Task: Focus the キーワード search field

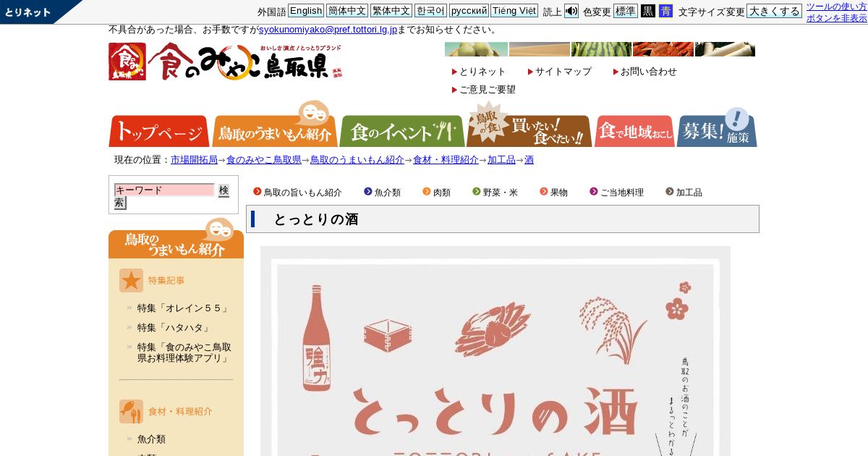Action: (x=164, y=190)
